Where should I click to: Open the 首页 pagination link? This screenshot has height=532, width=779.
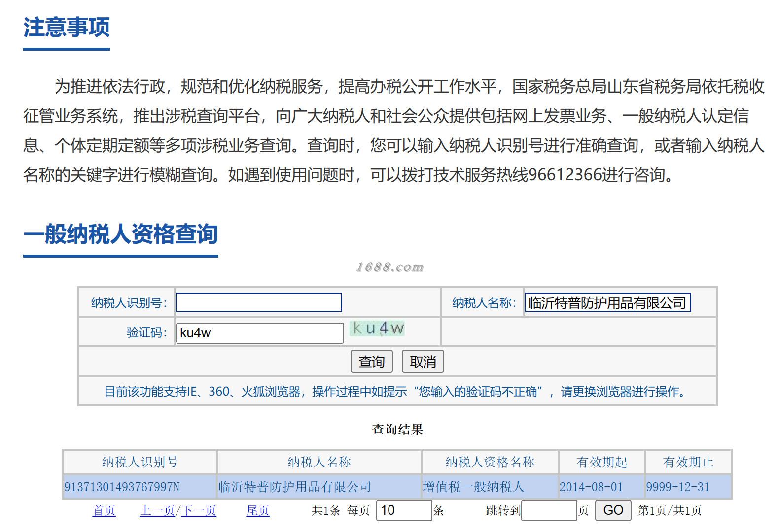[x=104, y=511]
